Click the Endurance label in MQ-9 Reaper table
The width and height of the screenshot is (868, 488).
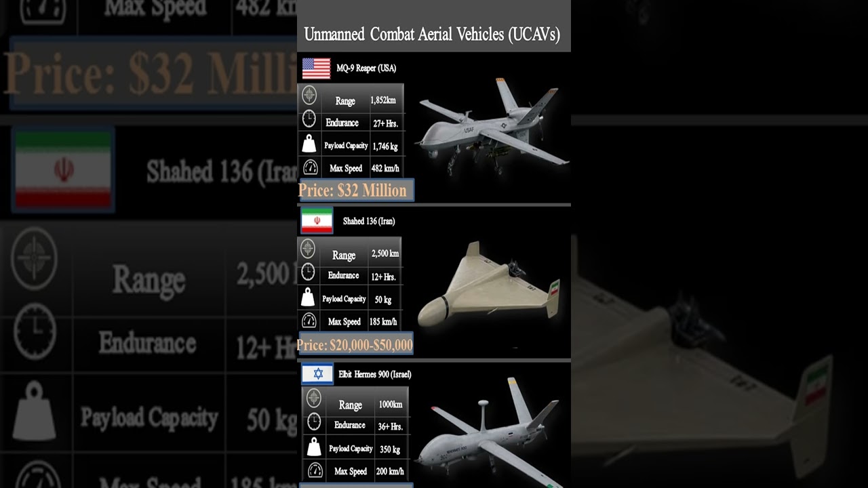pyautogui.click(x=342, y=123)
